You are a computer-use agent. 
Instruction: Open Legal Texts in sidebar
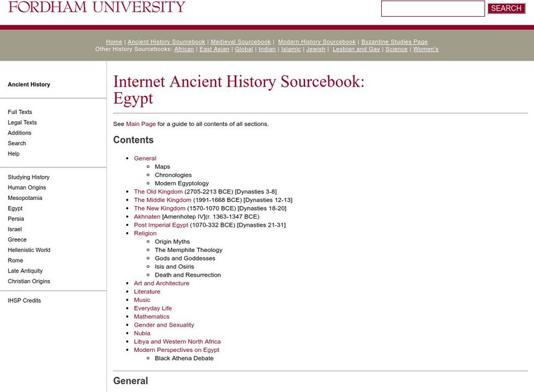22,123
